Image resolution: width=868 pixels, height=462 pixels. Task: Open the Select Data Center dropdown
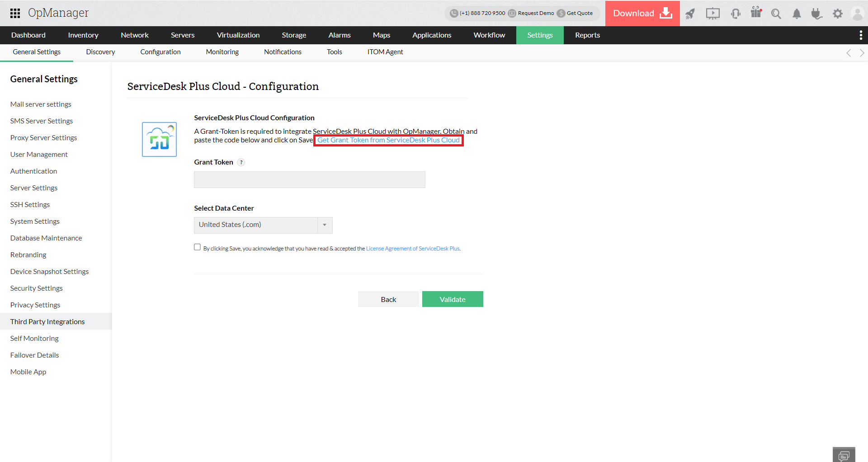click(x=324, y=225)
